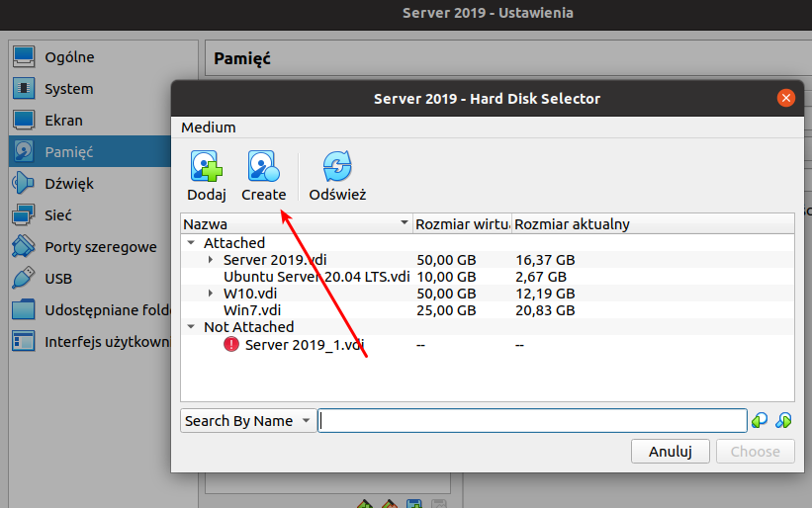Image resolution: width=812 pixels, height=508 pixels.
Task: Open Dźwięk in the settings window sidebar
Action: coord(91,183)
